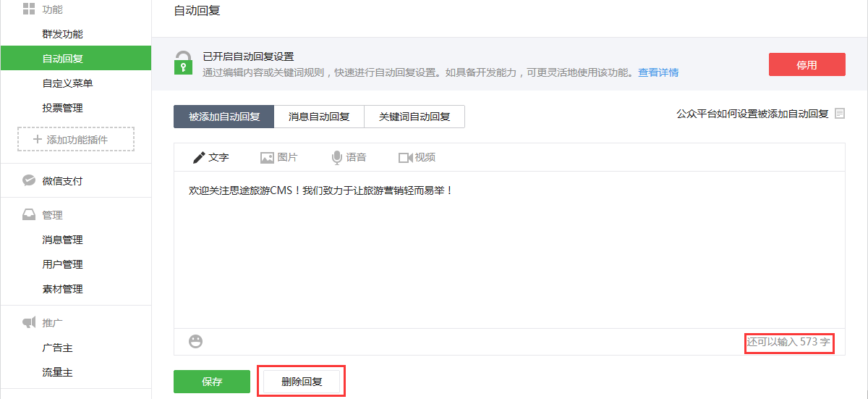Select the 被添加自动回复 tab
This screenshot has height=399, width=868.
[x=224, y=117]
